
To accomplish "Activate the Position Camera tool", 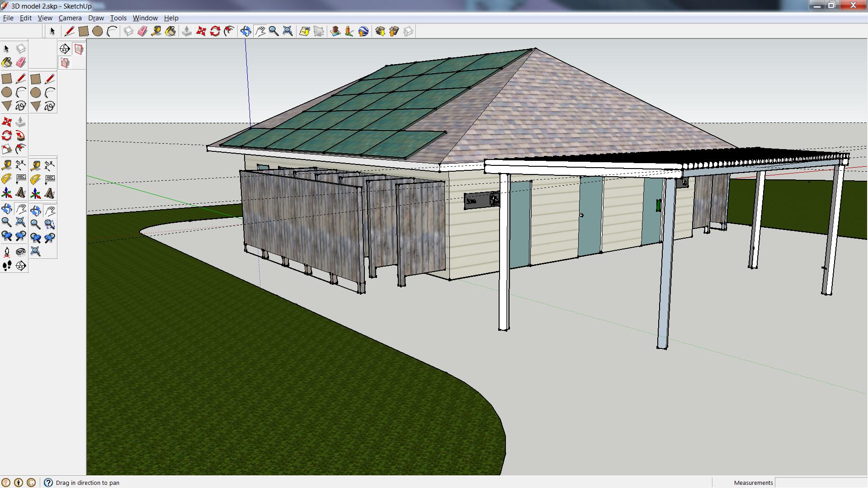I will tap(7, 252).
